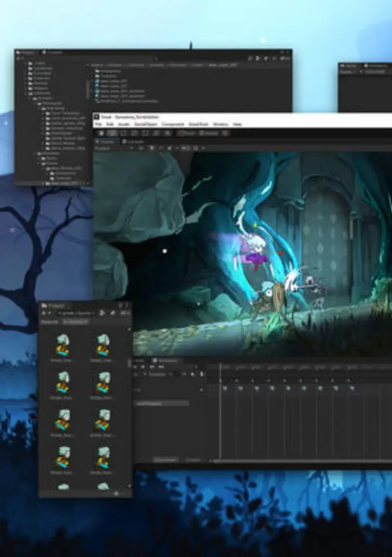The image size is (392, 557).
Task: Toggle scene lighting in Scene view toolbar
Action: pyautogui.click(x=152, y=148)
